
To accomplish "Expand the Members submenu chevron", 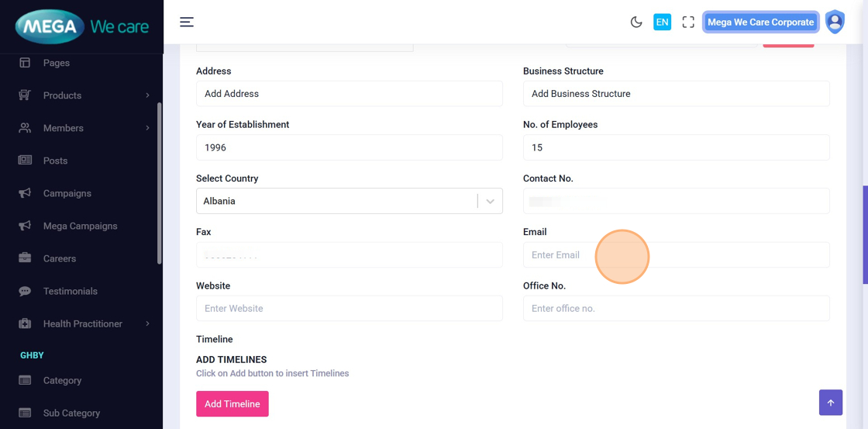I will pos(147,128).
